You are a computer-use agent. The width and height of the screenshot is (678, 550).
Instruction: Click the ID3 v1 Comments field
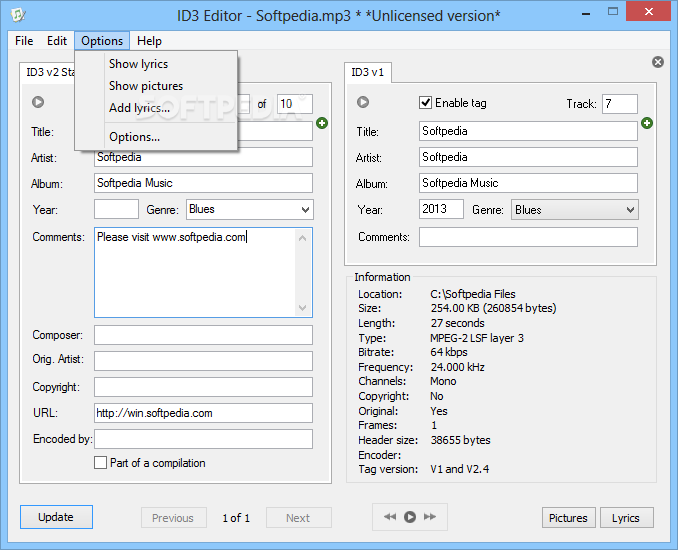pyautogui.click(x=528, y=237)
